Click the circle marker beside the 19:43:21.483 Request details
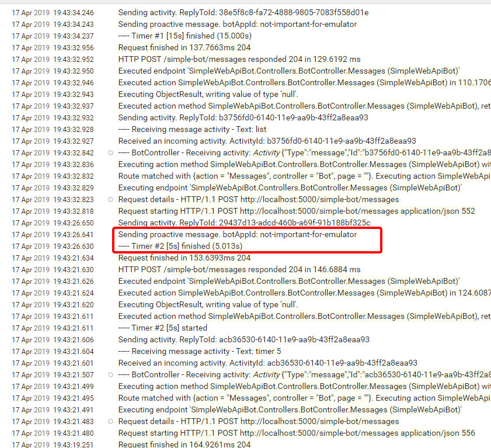This screenshot has height=448, width=491. 110,421
